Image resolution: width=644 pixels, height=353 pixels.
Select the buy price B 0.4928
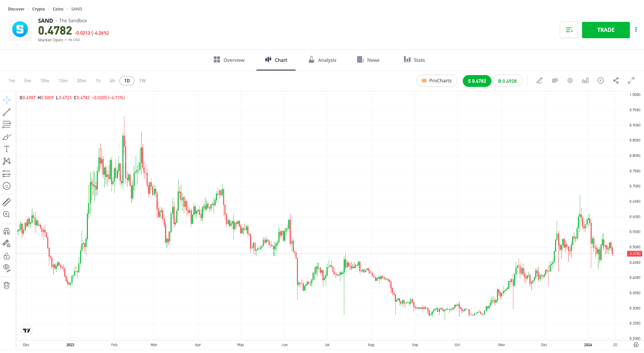coord(507,81)
